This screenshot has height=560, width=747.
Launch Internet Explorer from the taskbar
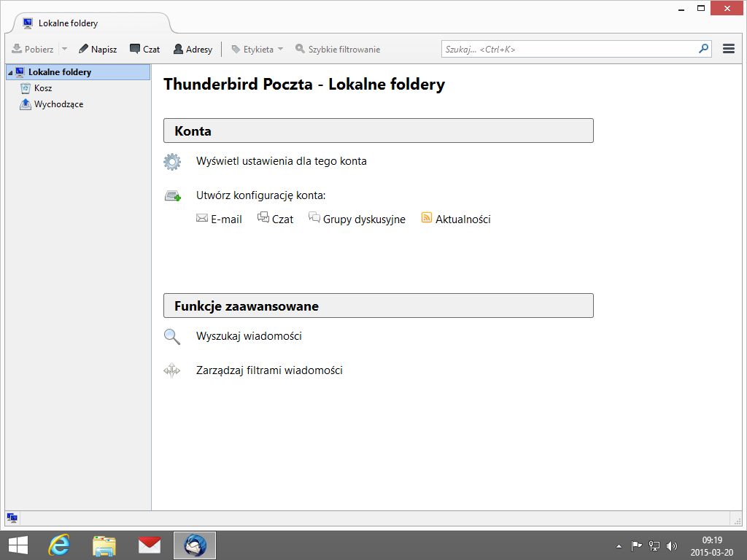click(x=59, y=545)
